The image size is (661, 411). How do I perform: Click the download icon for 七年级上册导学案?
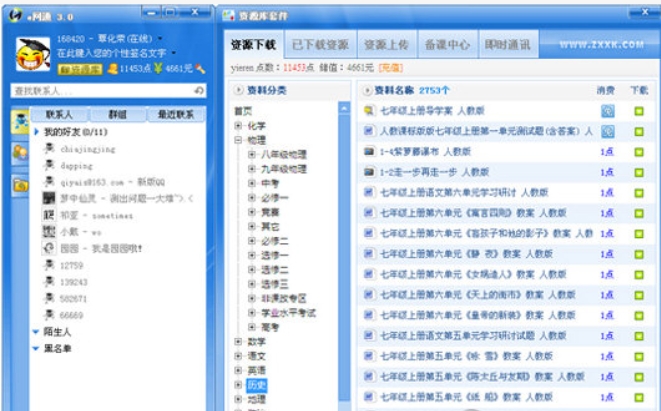pyautogui.click(x=639, y=111)
